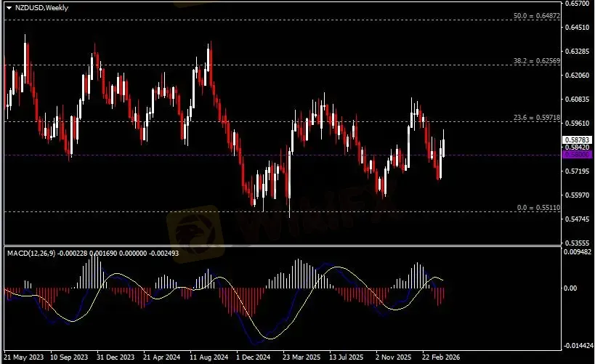Image resolution: width=595 pixels, height=364 pixels.
Task: Click the 0.64510 price scale value
Action: [x=577, y=28]
